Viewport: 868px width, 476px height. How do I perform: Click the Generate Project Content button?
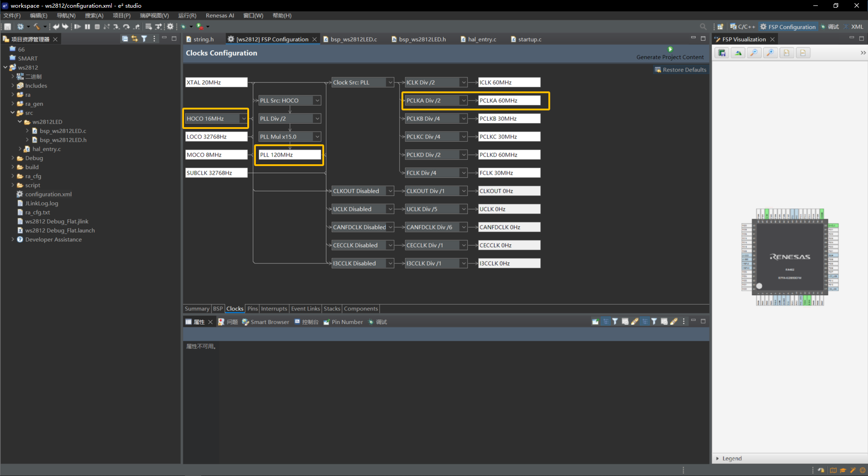tap(670, 53)
